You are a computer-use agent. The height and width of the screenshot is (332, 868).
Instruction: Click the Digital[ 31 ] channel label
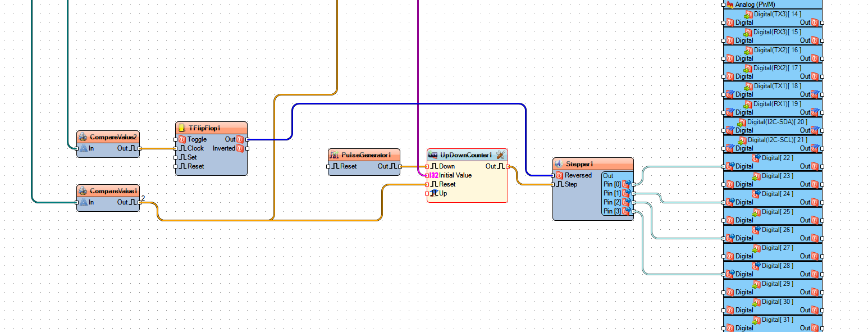pos(778,320)
